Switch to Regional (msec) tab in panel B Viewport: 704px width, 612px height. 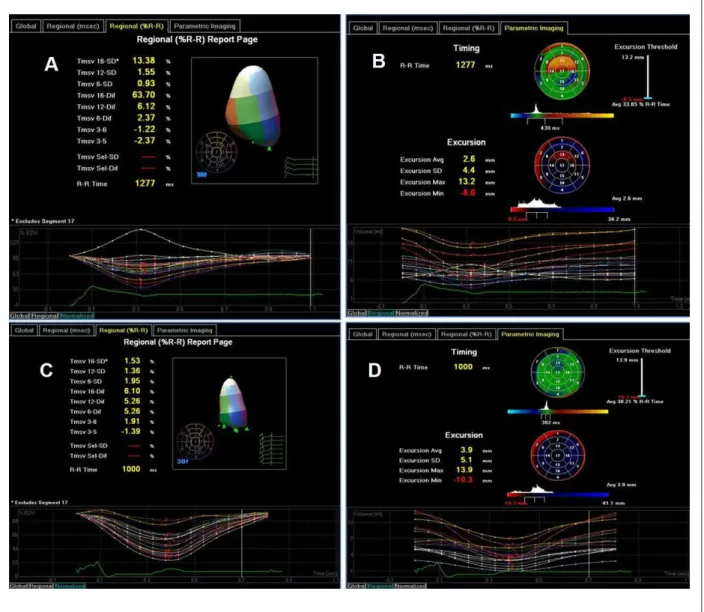point(408,28)
